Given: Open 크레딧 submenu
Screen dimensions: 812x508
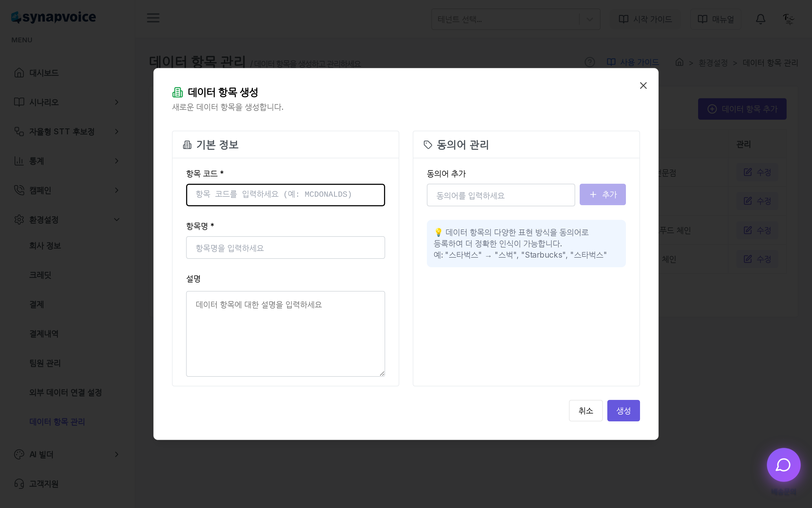Looking at the screenshot, I should [x=40, y=275].
